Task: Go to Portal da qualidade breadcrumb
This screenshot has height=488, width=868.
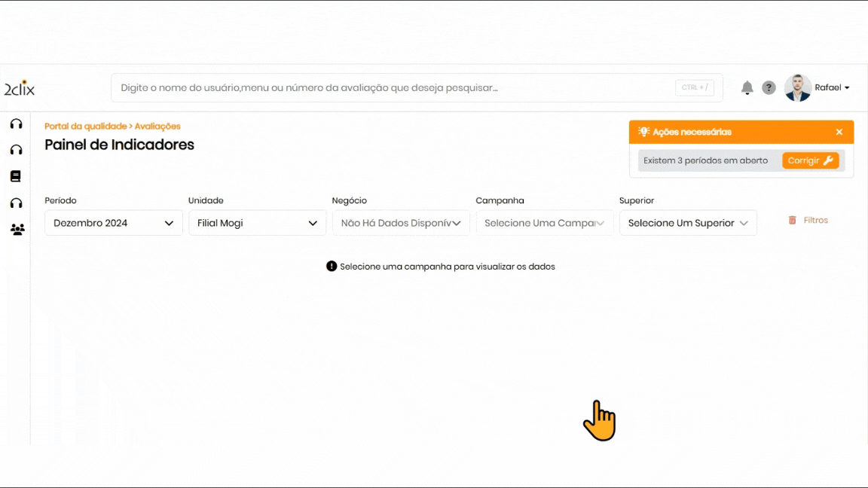Action: (85, 127)
